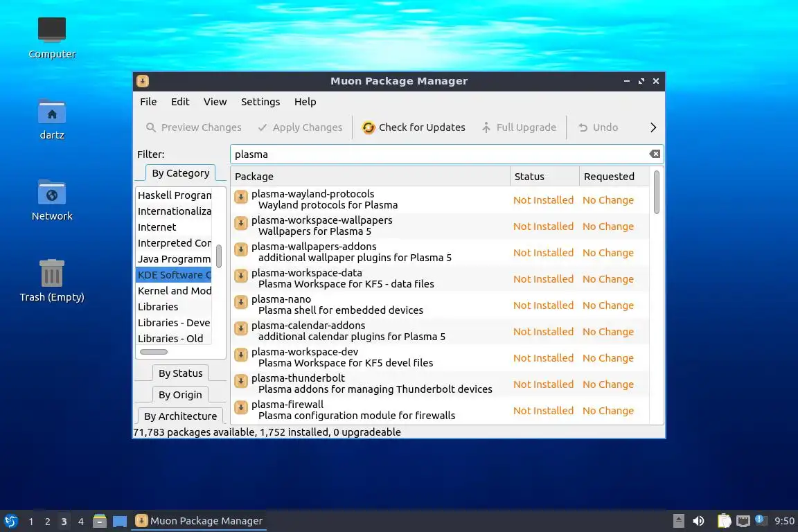Open the update notification tray icon
The width and height of the screenshot is (798, 532).
(x=761, y=520)
